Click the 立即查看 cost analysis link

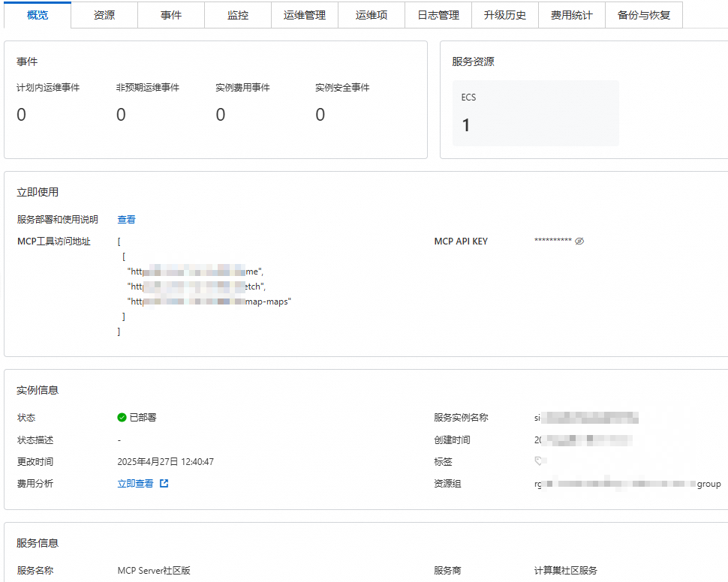pos(135,484)
